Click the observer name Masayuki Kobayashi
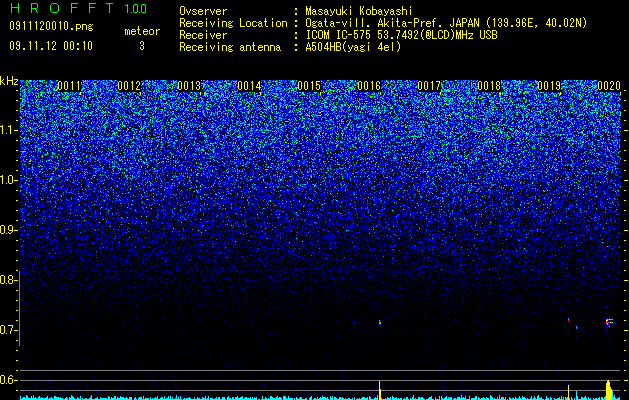This screenshot has width=629, height=400. pos(359,11)
